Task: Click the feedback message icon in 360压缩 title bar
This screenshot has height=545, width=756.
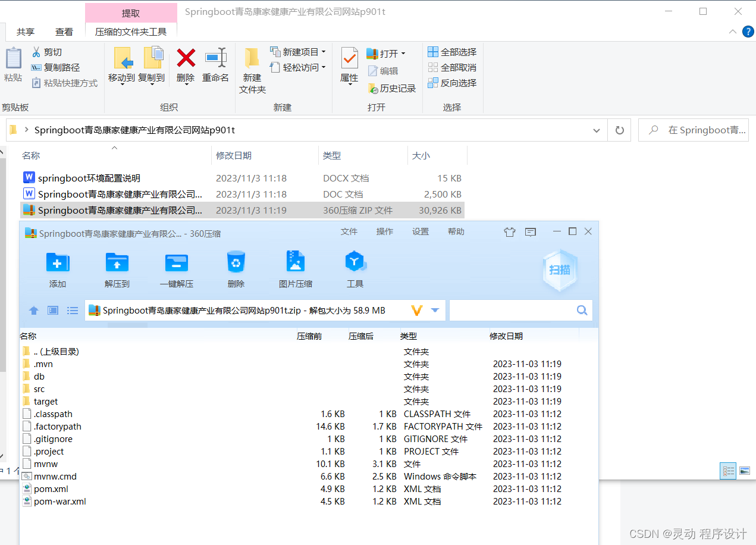Action: [531, 232]
